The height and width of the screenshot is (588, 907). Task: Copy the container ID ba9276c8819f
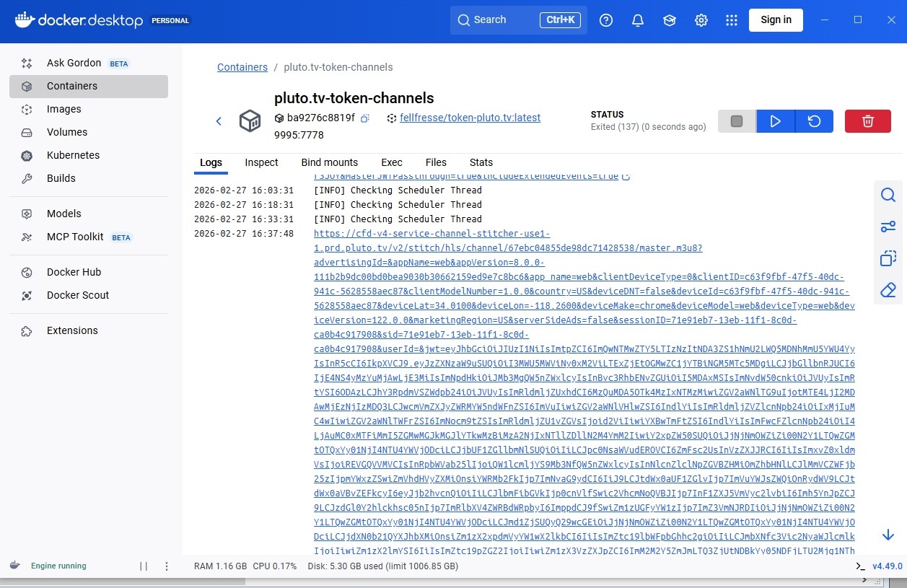(x=365, y=118)
